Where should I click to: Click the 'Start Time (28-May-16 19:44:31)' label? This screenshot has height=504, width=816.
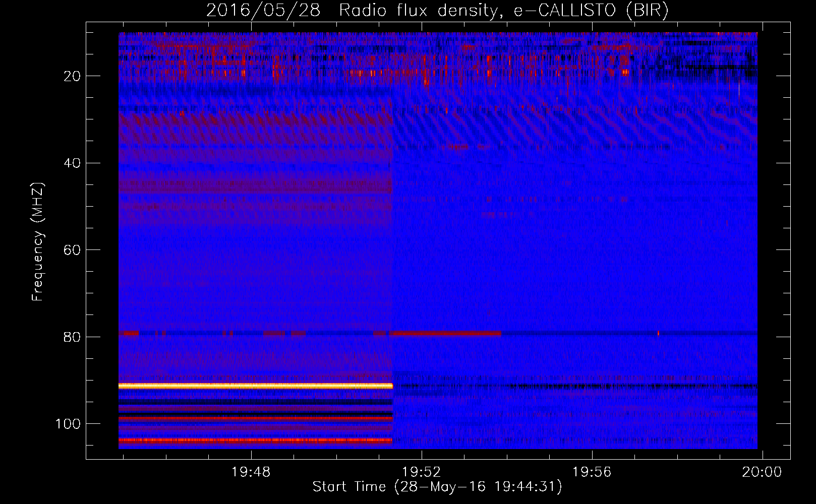(437, 487)
